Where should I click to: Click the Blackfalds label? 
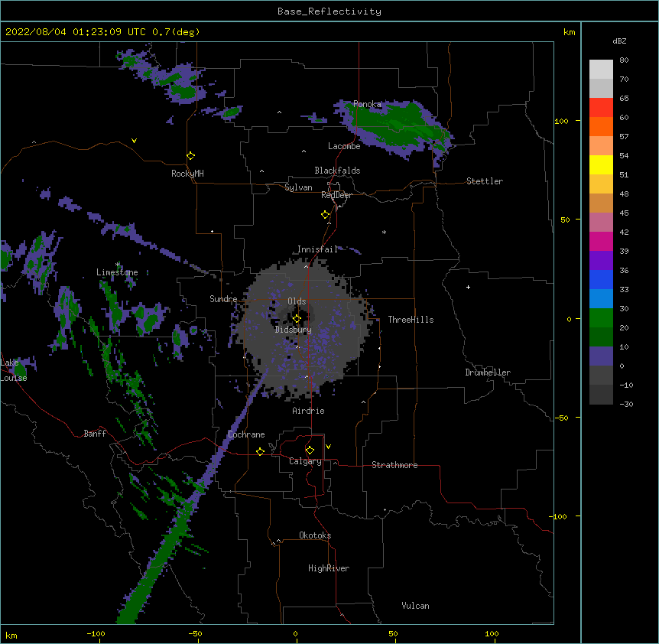[337, 171]
